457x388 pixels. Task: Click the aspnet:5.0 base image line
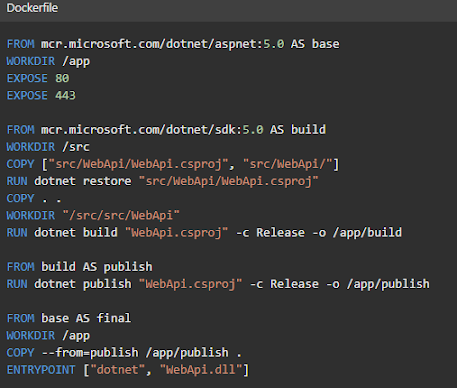tap(173, 44)
